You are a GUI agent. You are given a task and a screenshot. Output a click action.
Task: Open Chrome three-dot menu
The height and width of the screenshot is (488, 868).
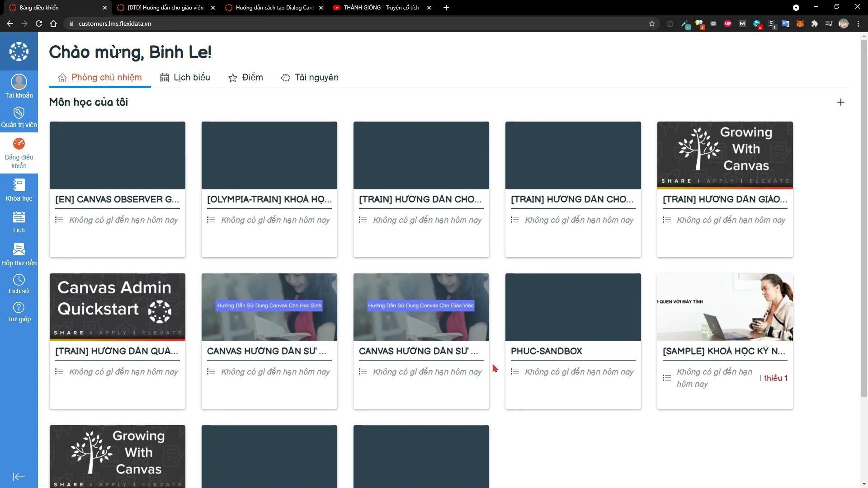click(x=858, y=23)
